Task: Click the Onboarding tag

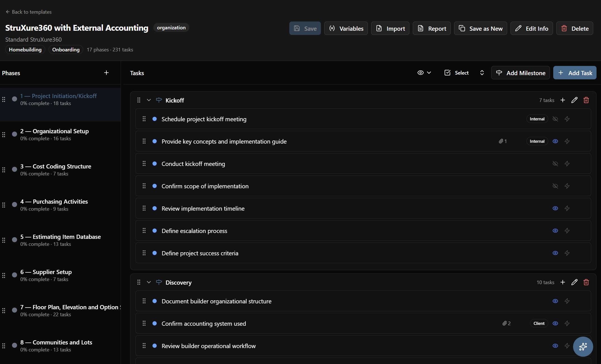Action: 66,49
